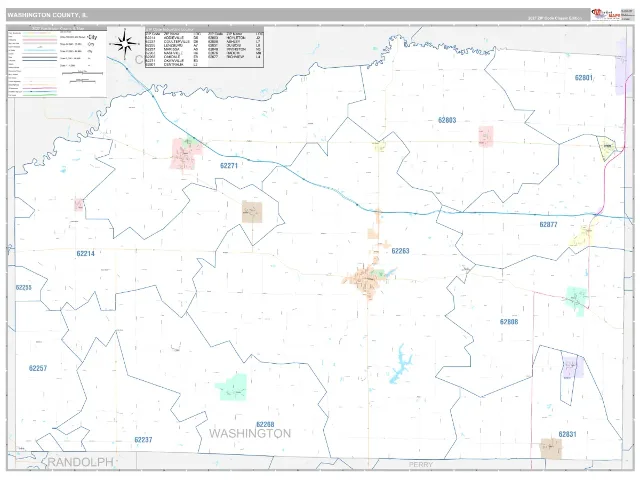Click ZIP code label 62214
The image size is (640, 480).
coord(85,253)
